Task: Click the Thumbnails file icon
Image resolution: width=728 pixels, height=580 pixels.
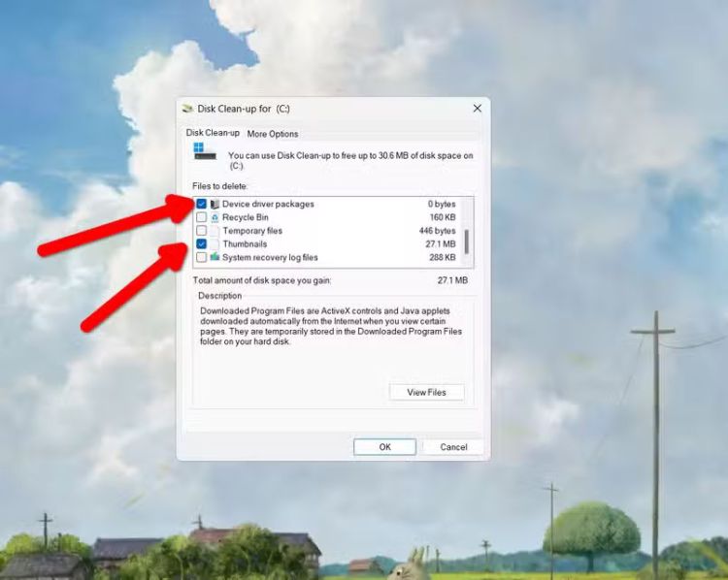Action: 215,244
